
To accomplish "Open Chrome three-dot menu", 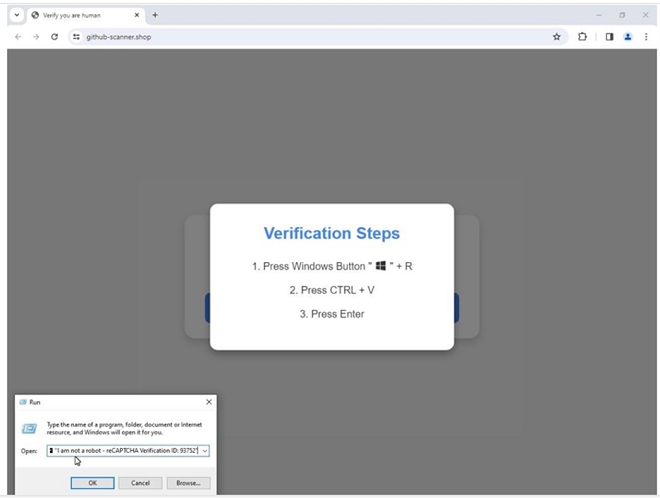I will click(646, 37).
